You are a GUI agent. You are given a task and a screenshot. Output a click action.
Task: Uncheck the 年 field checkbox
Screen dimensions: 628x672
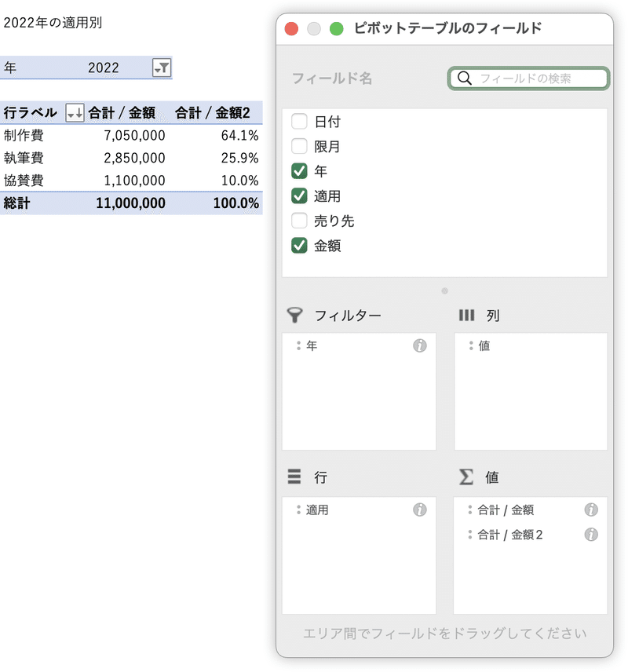pos(299,171)
